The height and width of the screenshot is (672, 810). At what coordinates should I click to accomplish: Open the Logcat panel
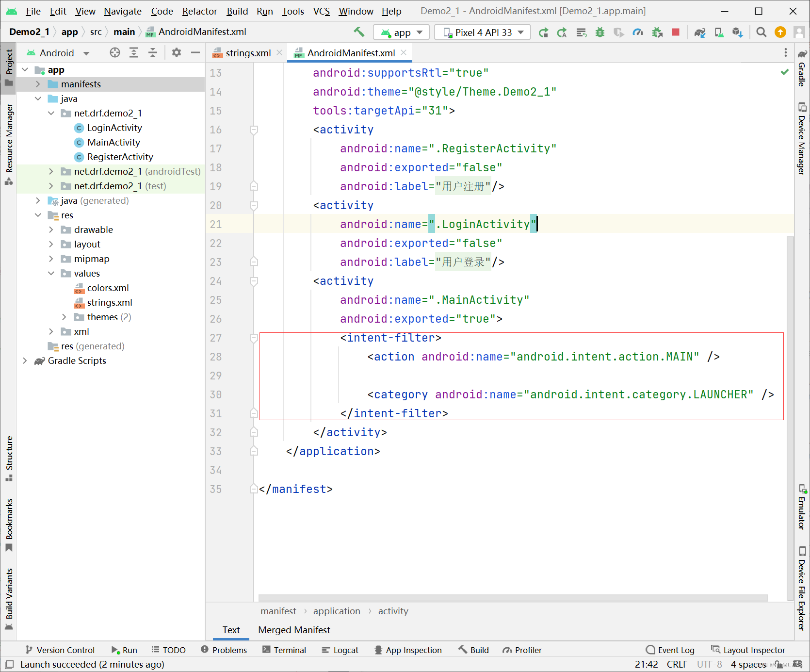340,650
